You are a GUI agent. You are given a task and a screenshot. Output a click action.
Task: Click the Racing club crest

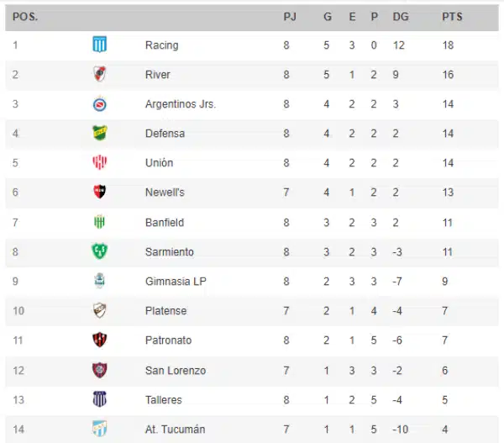pyautogui.click(x=100, y=45)
